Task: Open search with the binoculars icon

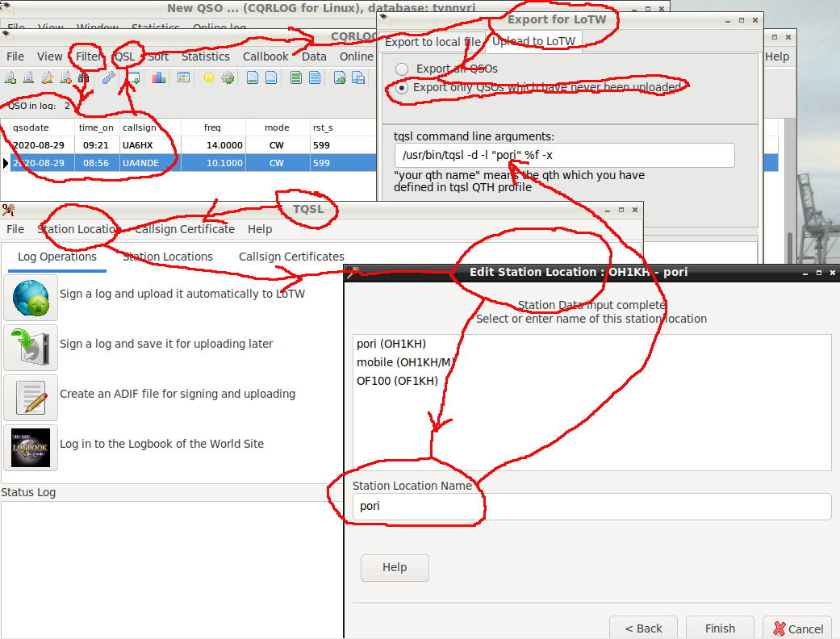Action: click(84, 78)
